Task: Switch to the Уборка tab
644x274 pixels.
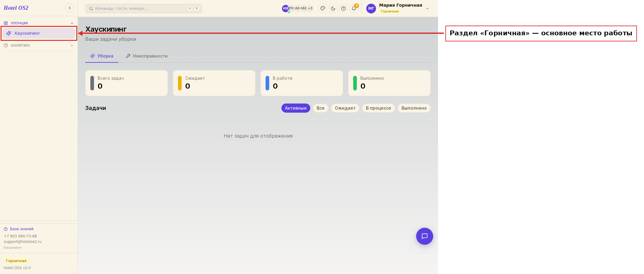Action: click(x=102, y=56)
